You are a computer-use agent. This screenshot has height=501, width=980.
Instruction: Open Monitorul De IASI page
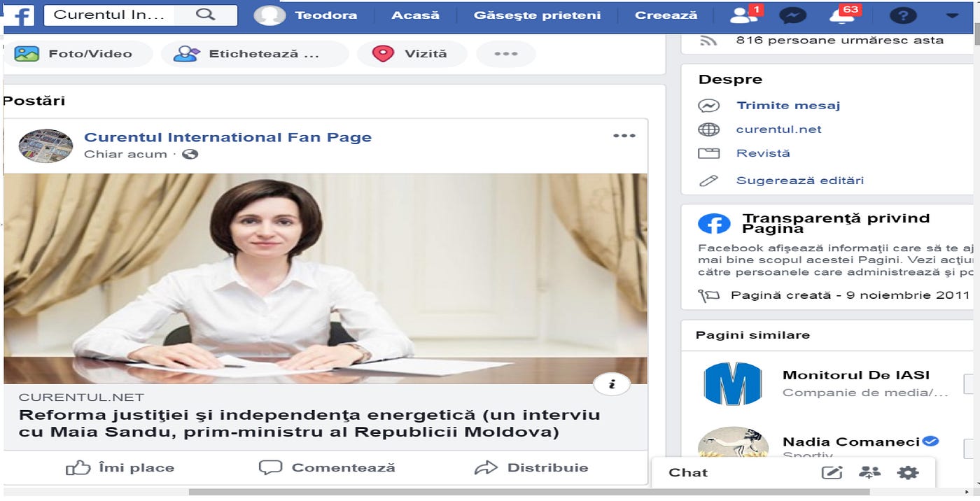[856, 375]
